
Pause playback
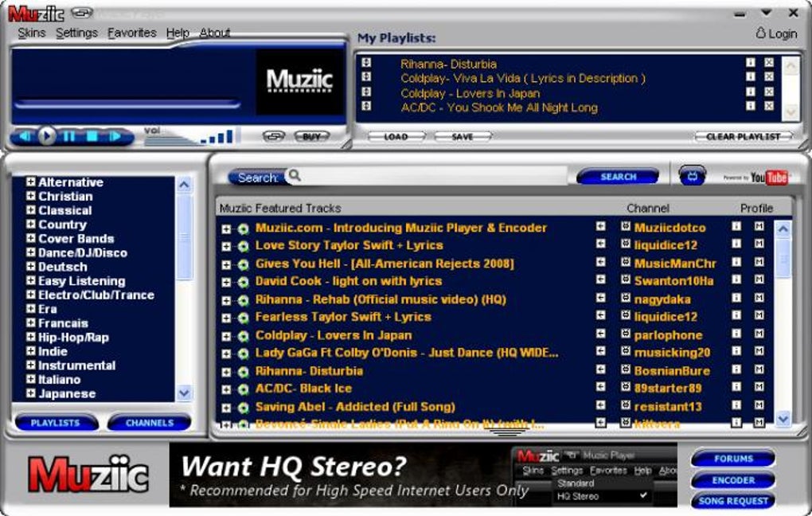click(x=69, y=136)
